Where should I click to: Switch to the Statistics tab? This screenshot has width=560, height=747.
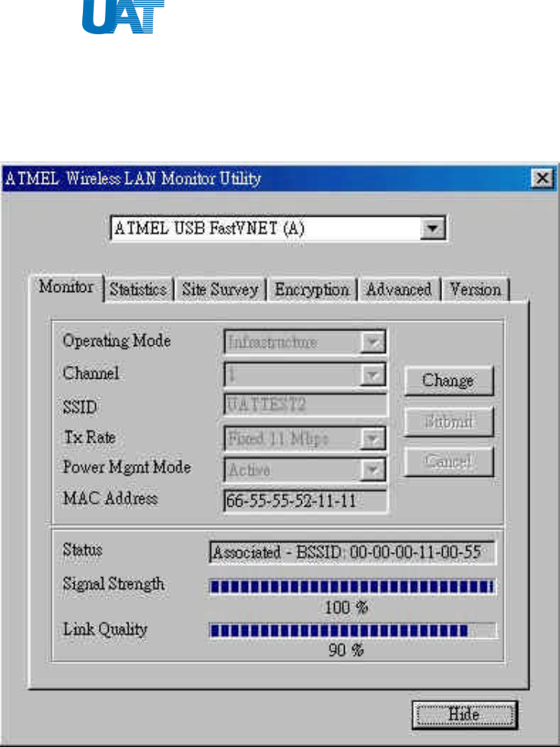coord(138,290)
